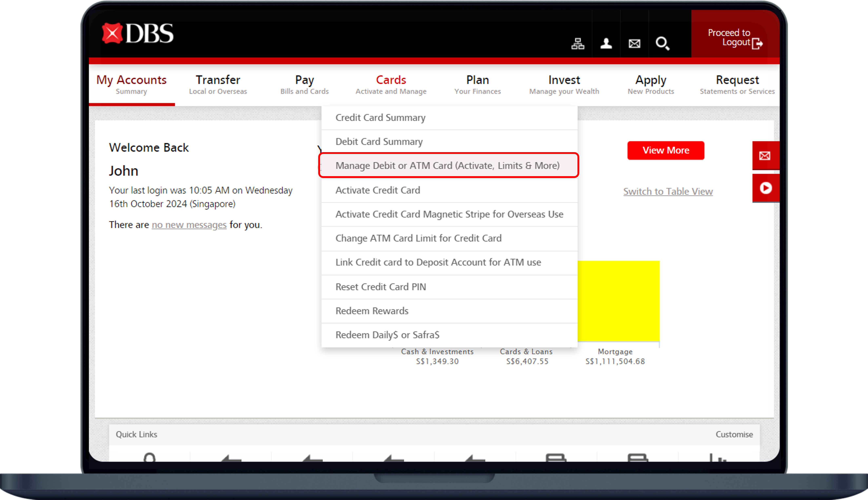Click Customise in Quick Links
The image size is (868, 500).
[x=734, y=434]
